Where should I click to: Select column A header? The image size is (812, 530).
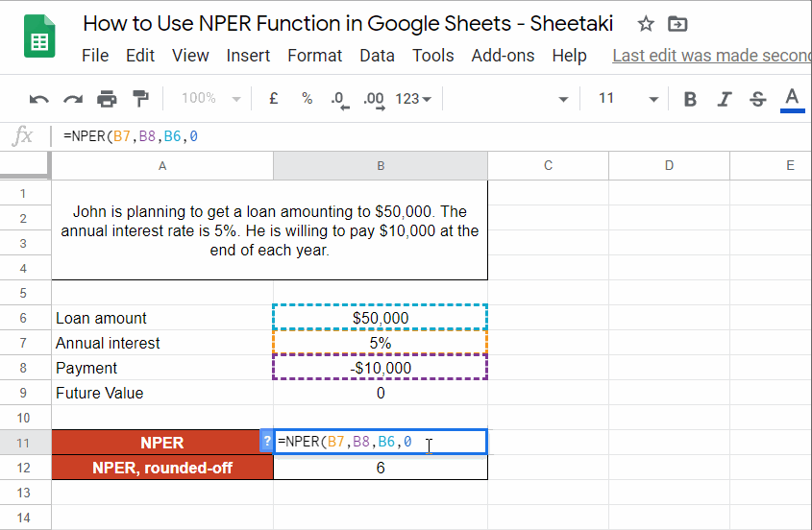click(x=162, y=165)
